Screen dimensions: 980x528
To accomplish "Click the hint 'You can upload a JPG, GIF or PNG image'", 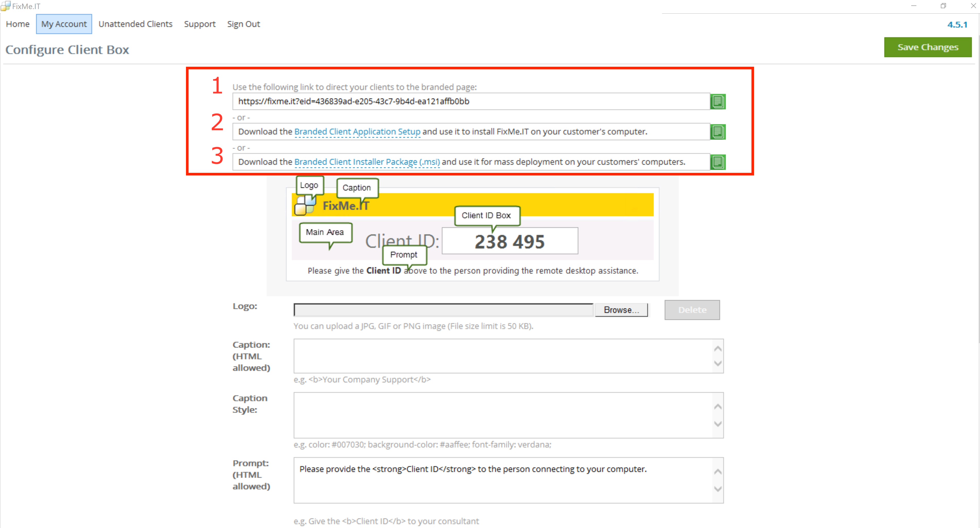I will tap(413, 326).
